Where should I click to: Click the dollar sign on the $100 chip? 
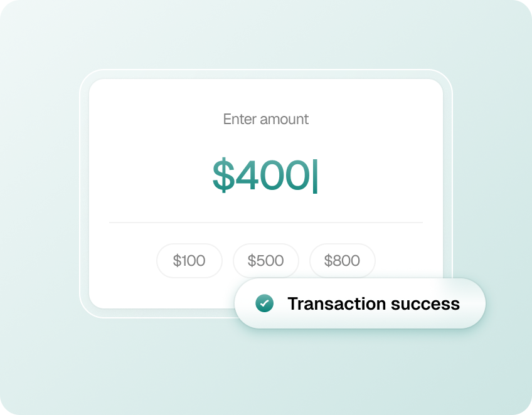pyautogui.click(x=177, y=261)
